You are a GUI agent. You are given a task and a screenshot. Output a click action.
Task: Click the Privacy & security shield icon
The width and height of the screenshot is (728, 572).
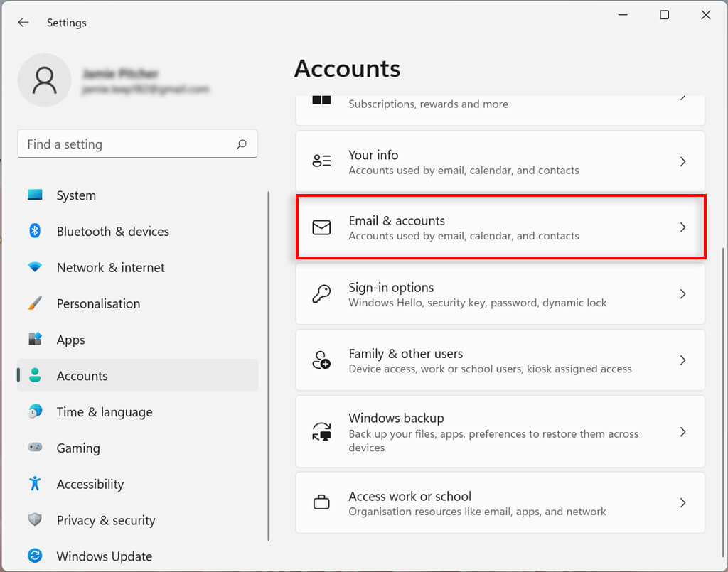tap(35, 520)
